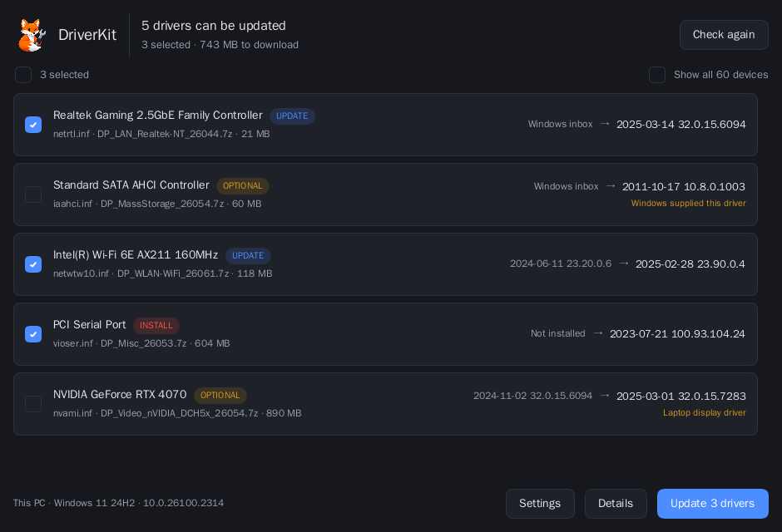Image resolution: width=782 pixels, height=532 pixels.
Task: Click the new version '2025-03-01 32.0.15.7283'
Action: coord(681,396)
